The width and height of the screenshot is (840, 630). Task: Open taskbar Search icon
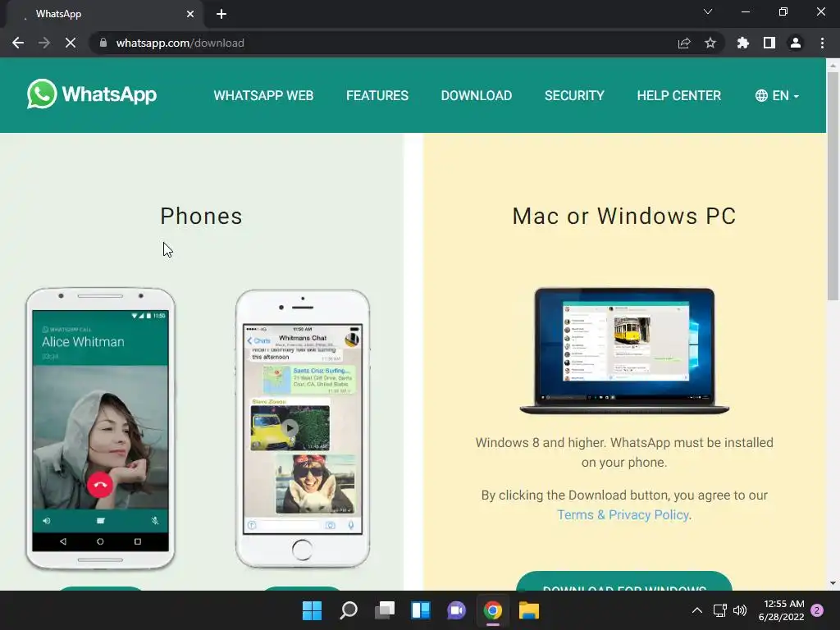pos(348,610)
